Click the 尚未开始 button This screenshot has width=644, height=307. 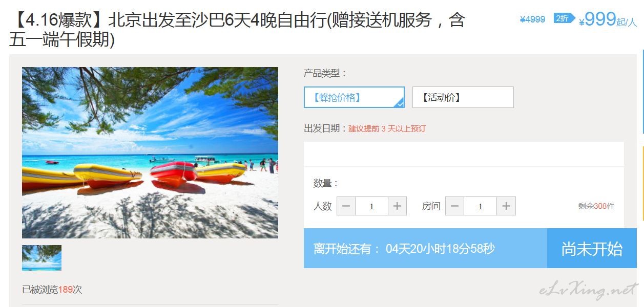tap(592, 248)
